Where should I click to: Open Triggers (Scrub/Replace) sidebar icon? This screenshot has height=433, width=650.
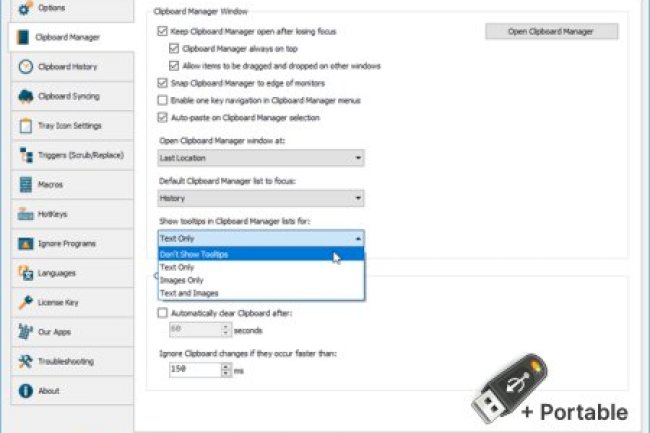(25, 155)
